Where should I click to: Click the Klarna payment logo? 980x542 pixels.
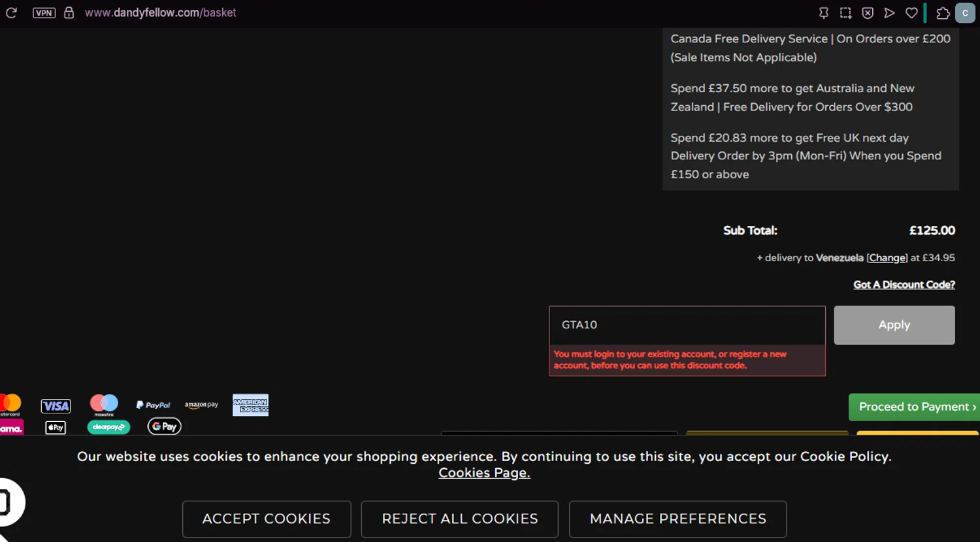[x=11, y=428]
